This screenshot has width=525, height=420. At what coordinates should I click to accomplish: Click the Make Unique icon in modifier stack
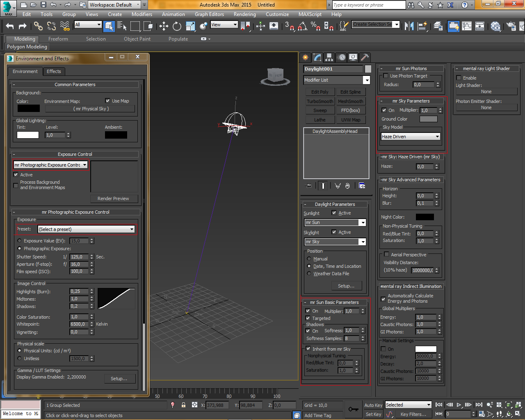(x=338, y=186)
